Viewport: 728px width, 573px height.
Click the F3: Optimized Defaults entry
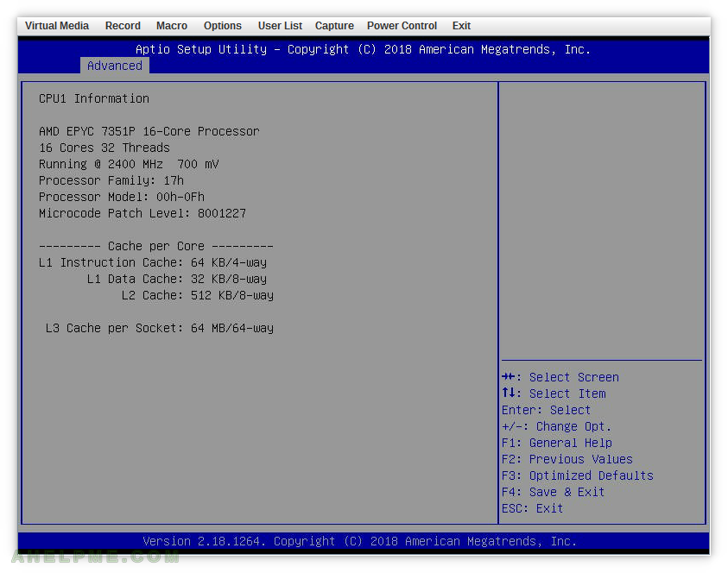[x=578, y=475]
